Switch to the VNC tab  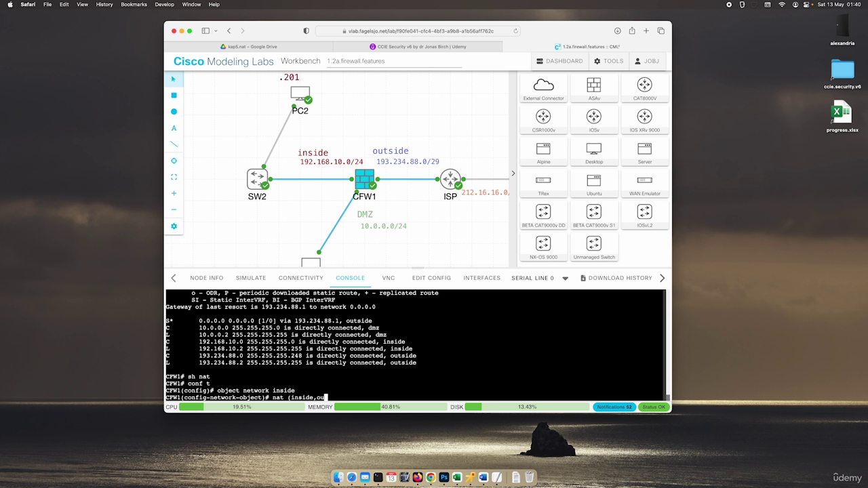pos(389,278)
